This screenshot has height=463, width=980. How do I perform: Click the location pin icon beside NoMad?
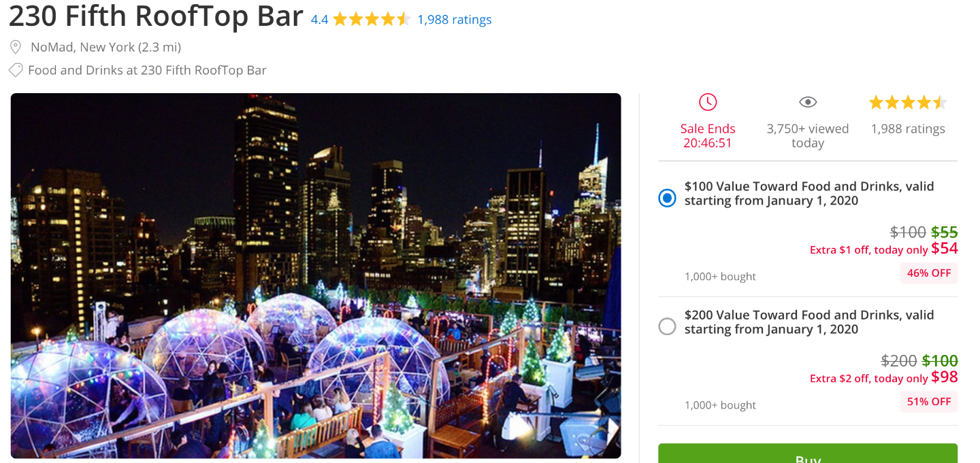(x=16, y=47)
